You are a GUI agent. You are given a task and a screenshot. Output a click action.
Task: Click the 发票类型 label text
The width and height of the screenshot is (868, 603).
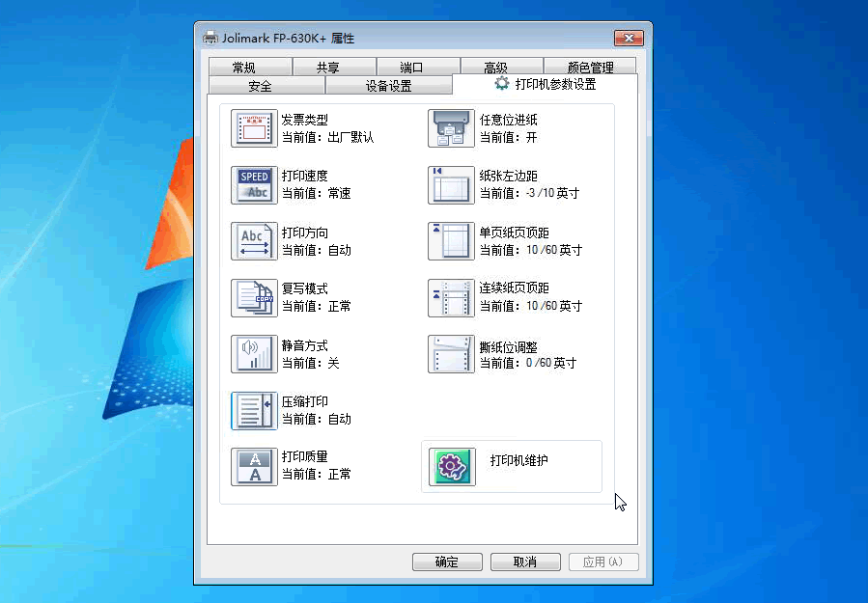304,120
